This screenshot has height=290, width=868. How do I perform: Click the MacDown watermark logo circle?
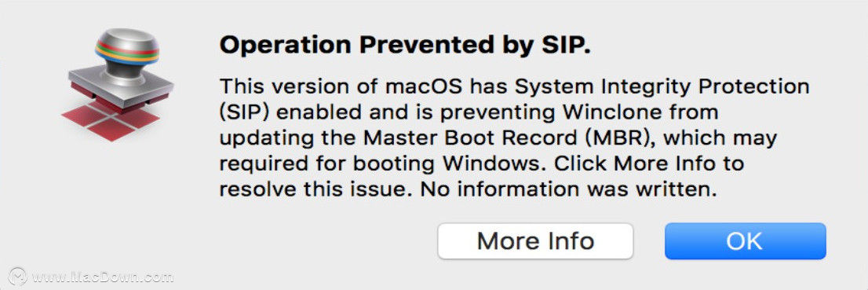(18, 276)
